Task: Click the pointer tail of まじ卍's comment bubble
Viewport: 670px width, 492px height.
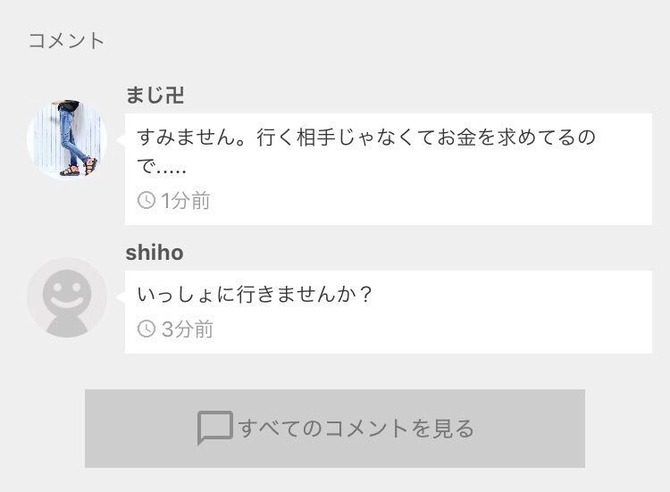Action: point(121,139)
